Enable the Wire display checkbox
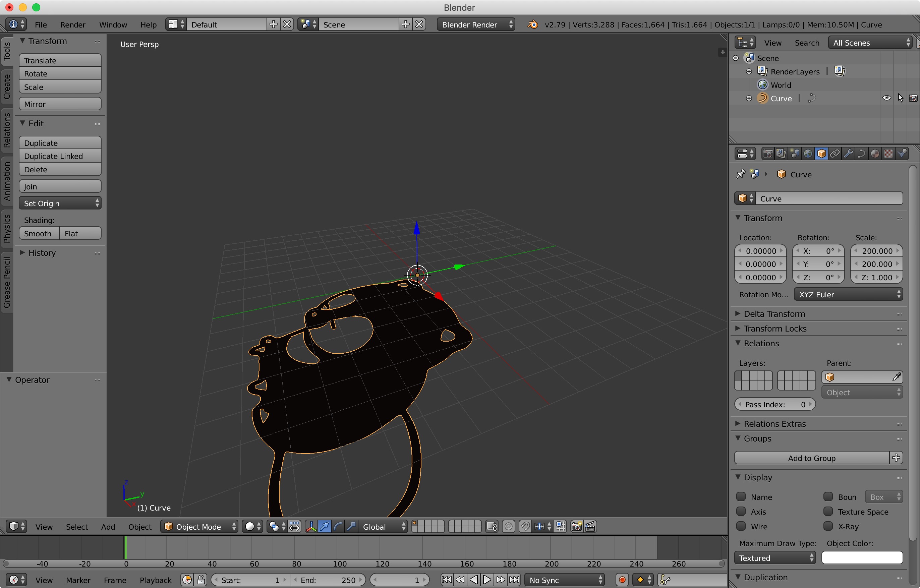920x588 pixels. (741, 526)
